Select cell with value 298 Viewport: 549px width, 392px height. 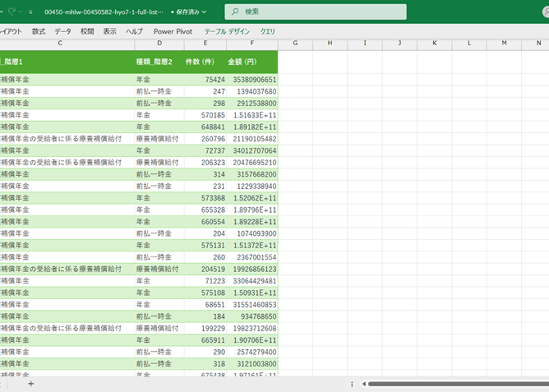205,103
